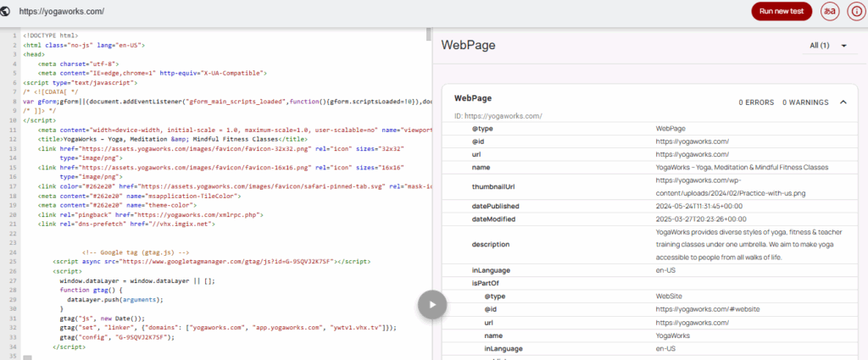Click the ID: https://yogaworks.com/ line
This screenshot has width=868, height=360.
pos(498,116)
